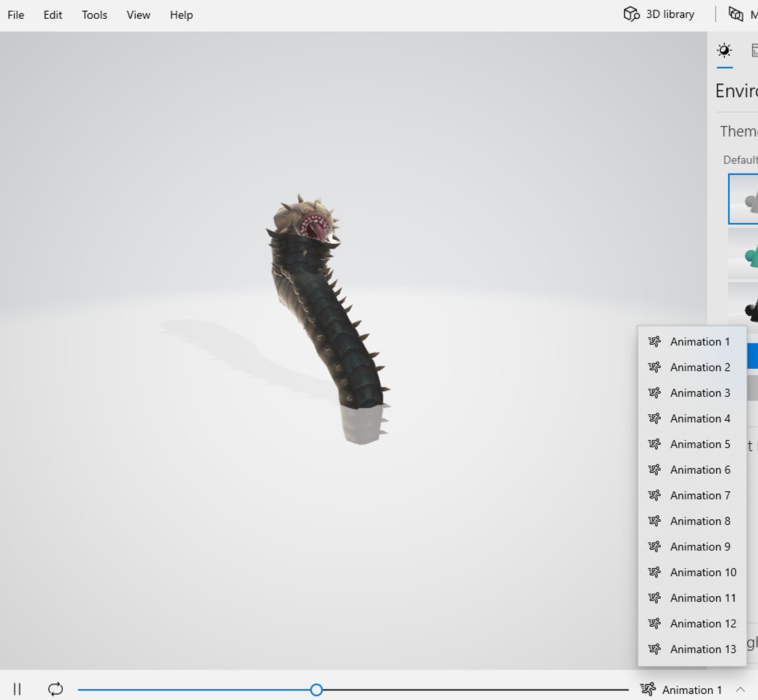
Task: Open the 3D library
Action: click(x=659, y=14)
